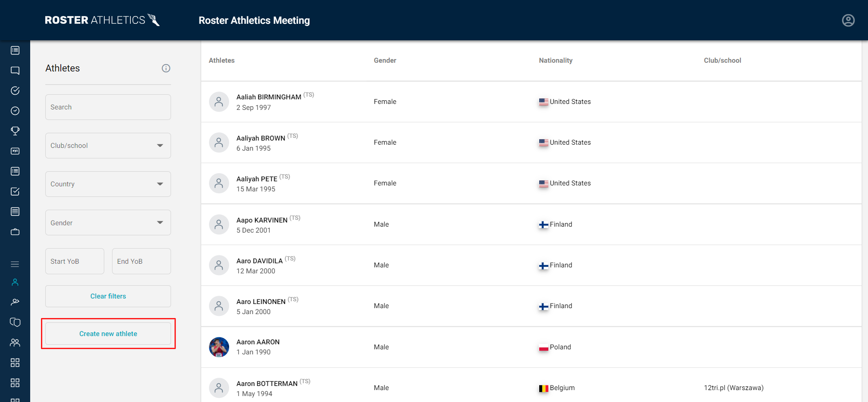Screen dimensions: 868x402
Task: Open Aaliah BIRMINGHAM athlete name
Action: click(269, 97)
